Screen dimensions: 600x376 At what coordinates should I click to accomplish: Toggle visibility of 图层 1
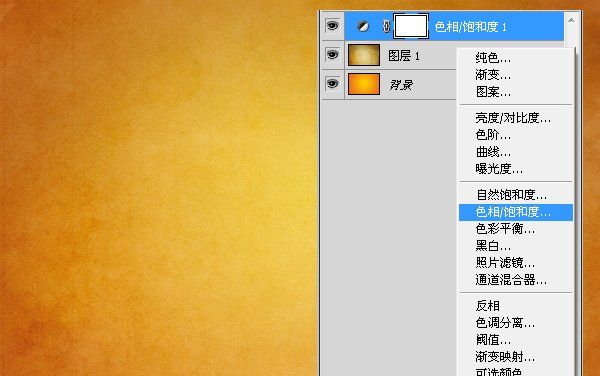pyautogui.click(x=332, y=55)
